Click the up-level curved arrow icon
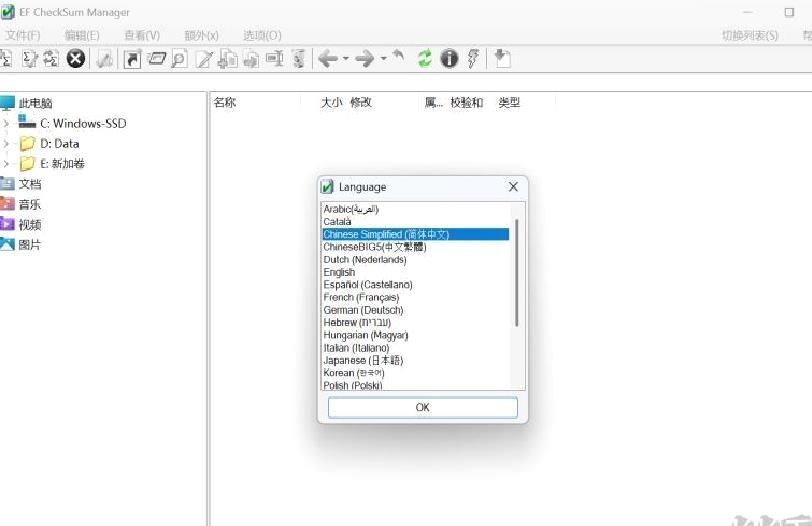Screen dimensions: 812x526 coord(398,56)
